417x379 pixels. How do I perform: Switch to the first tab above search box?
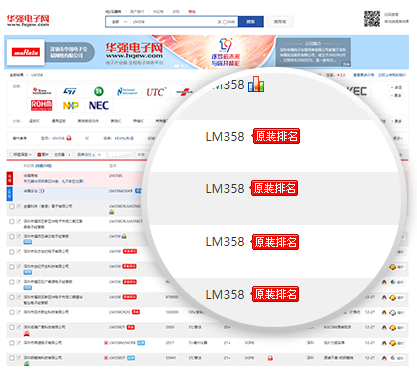(114, 12)
